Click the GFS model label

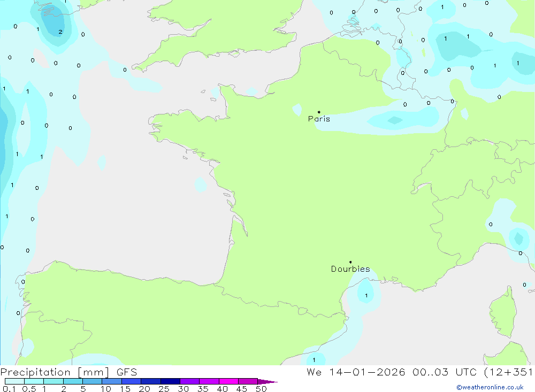(127, 372)
